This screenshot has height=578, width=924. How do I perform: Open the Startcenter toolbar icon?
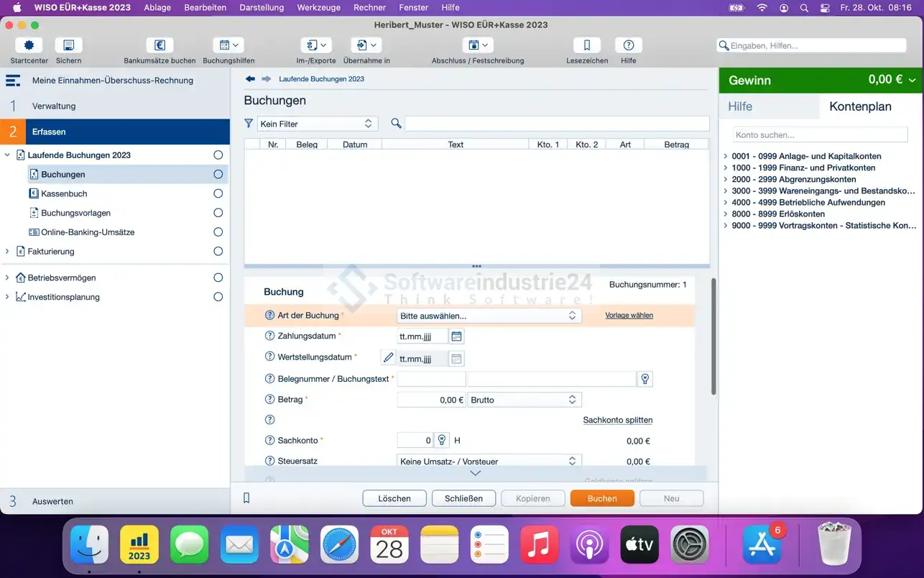coord(29,45)
